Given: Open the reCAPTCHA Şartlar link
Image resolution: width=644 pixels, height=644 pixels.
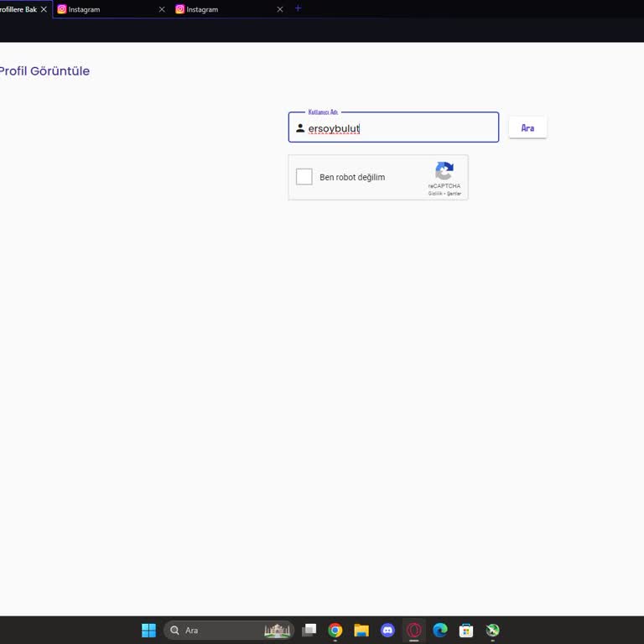Looking at the screenshot, I should coord(454,194).
